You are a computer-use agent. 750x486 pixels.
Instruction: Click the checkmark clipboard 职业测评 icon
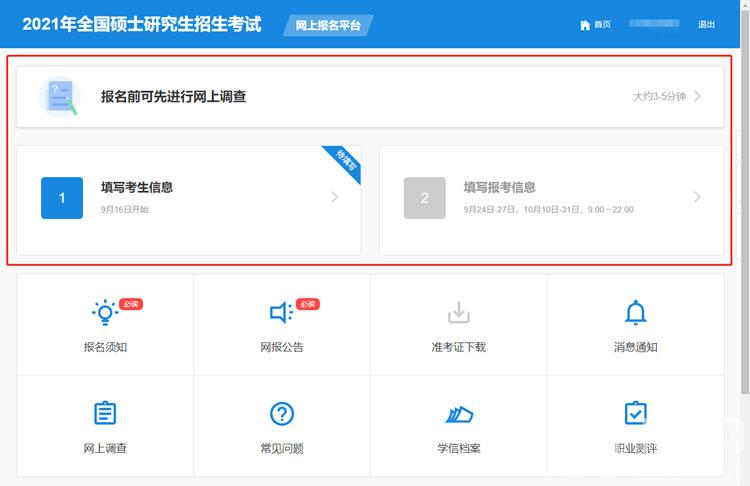pos(636,413)
